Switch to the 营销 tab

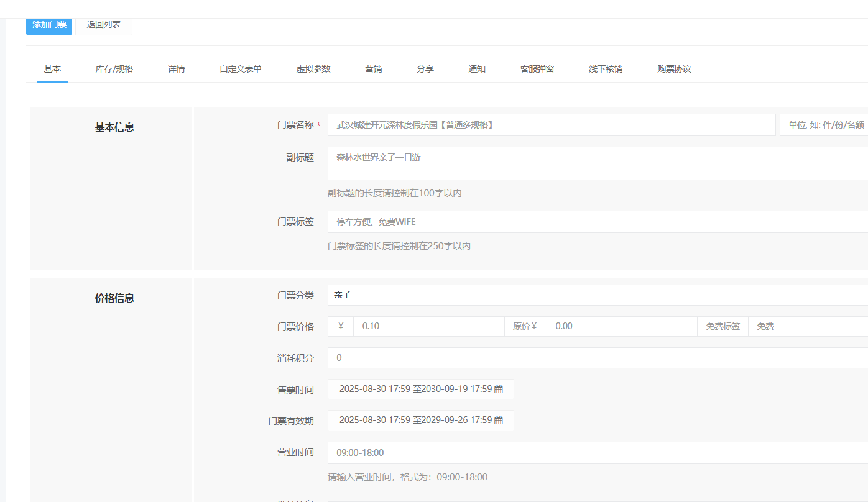click(374, 69)
